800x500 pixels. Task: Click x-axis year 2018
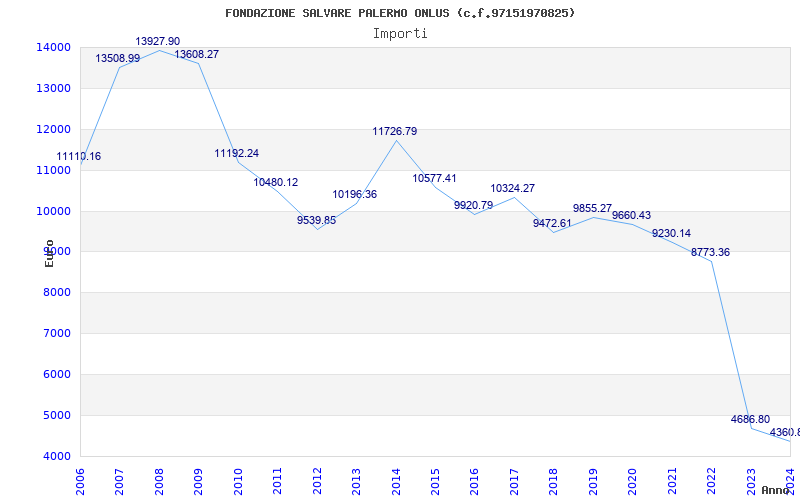coord(554,481)
